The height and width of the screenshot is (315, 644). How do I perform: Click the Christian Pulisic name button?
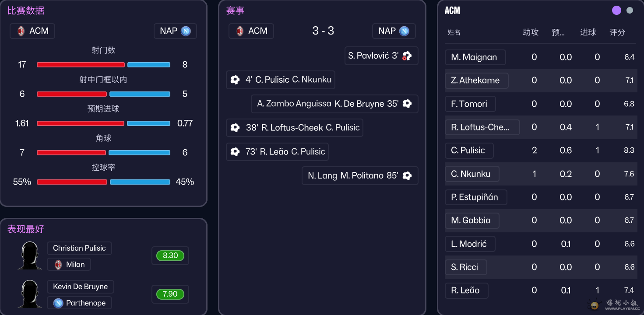79,248
